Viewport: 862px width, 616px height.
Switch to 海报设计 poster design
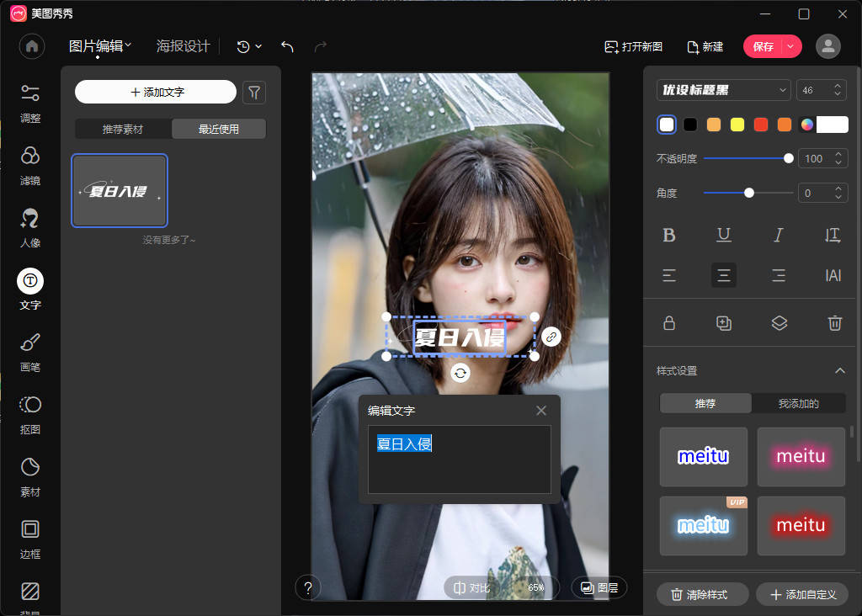[x=183, y=46]
